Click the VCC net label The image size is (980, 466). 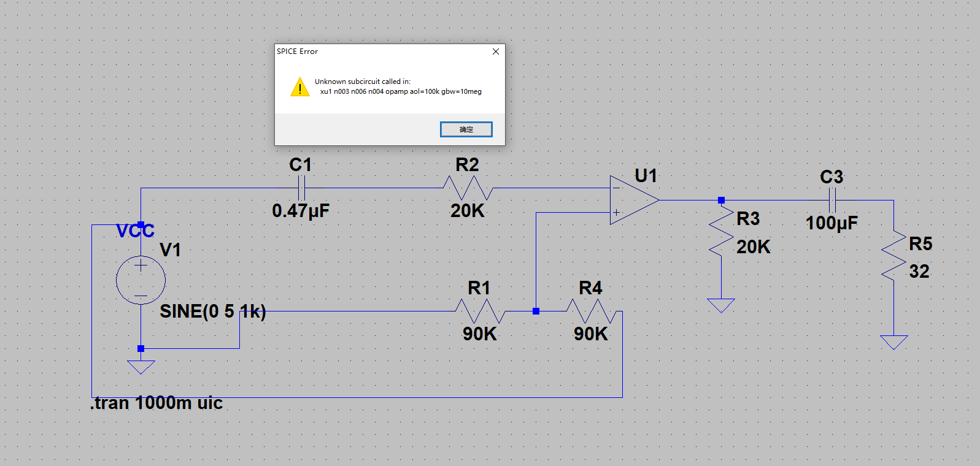136,231
